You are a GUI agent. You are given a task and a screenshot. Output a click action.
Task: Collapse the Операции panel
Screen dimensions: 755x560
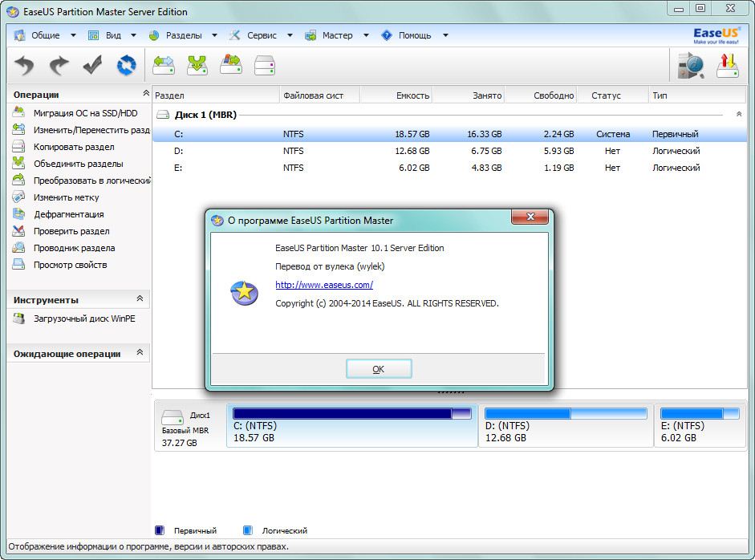point(146,93)
